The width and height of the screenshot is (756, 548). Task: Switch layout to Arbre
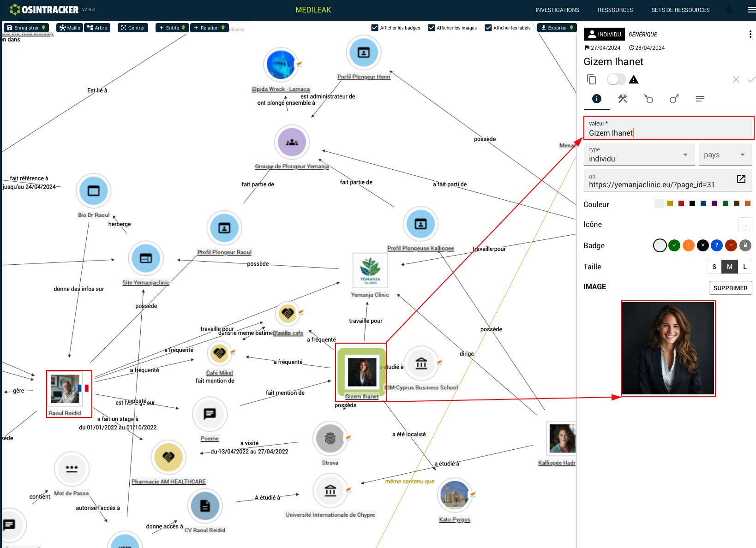click(97, 28)
